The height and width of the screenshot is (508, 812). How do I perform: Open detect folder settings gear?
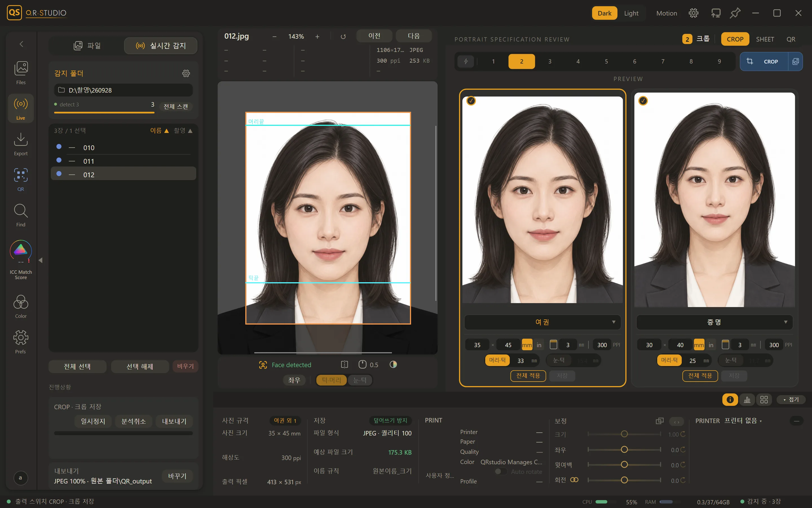click(186, 73)
